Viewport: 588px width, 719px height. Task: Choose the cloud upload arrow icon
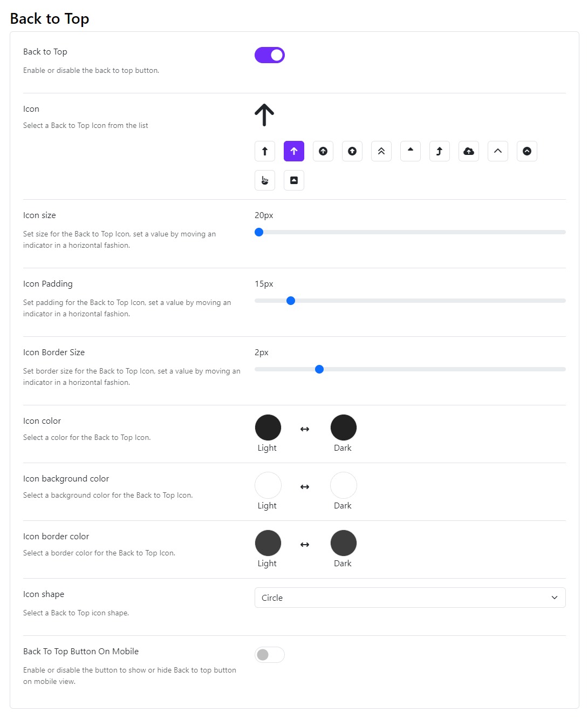pos(469,151)
